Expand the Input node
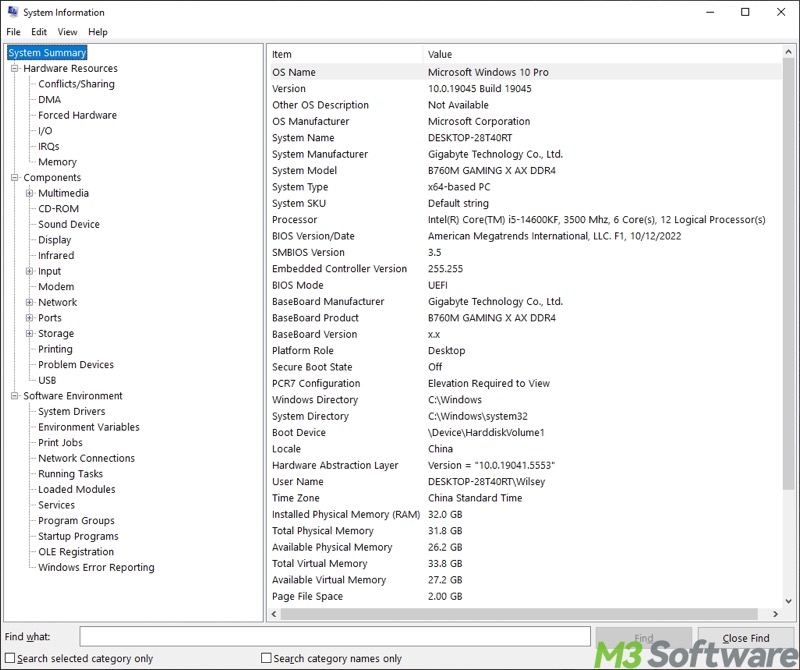The height and width of the screenshot is (670, 800). click(30, 271)
